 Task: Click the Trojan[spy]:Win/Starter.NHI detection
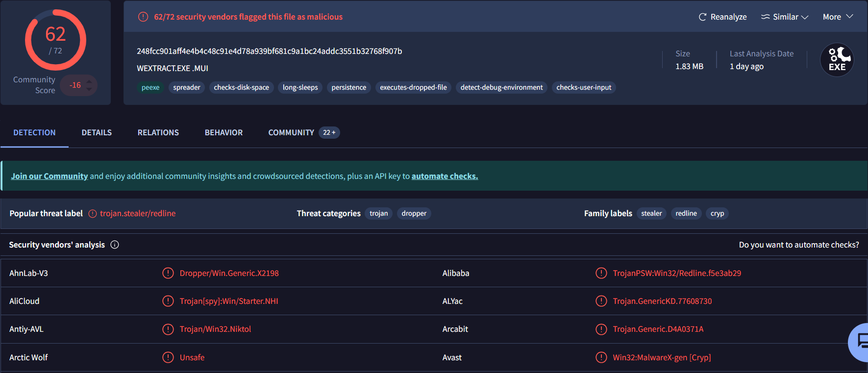(229, 301)
